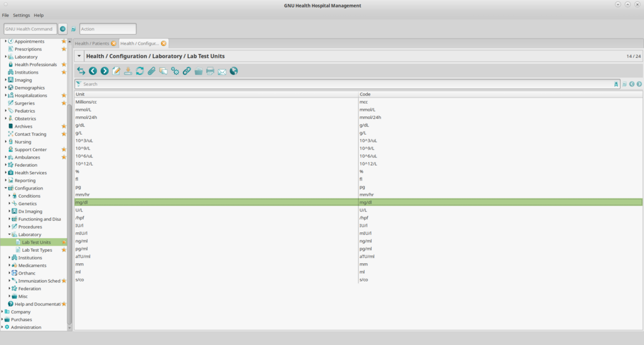Expand the Genetics tree node
The image size is (644, 345).
point(9,203)
